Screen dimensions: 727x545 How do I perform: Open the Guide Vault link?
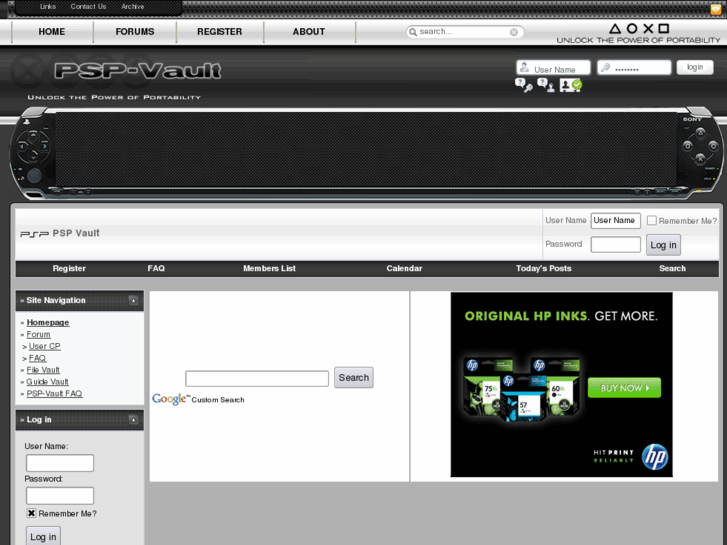coord(47,382)
